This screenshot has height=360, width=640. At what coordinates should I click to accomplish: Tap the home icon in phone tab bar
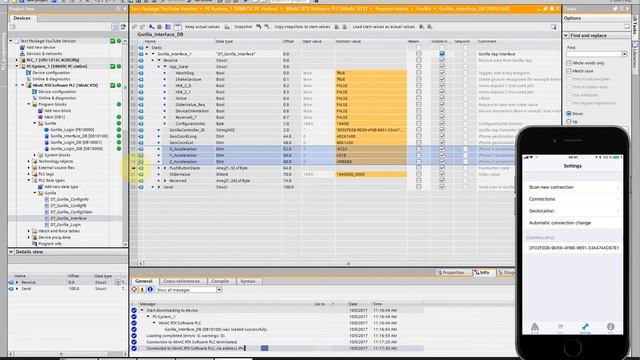tap(535, 327)
